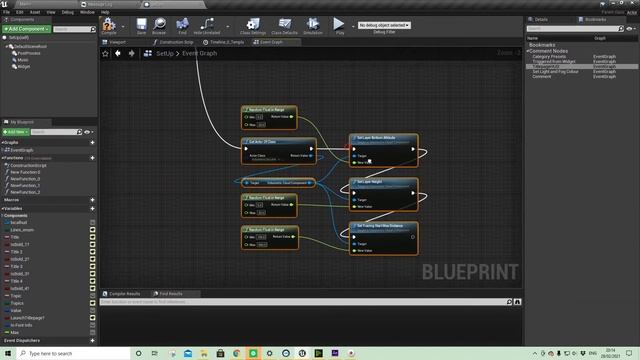The height and width of the screenshot is (360, 640).
Task: Toggle the checkbox beside Topics variable
Action: [93, 303]
